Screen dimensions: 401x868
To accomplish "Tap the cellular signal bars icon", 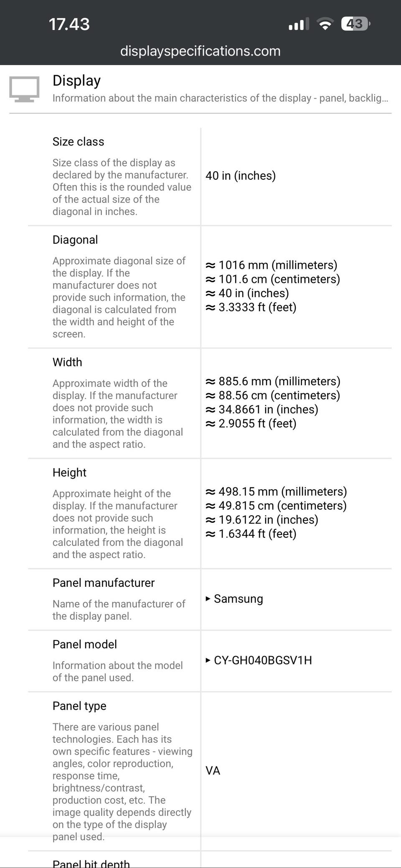I will coord(299,24).
